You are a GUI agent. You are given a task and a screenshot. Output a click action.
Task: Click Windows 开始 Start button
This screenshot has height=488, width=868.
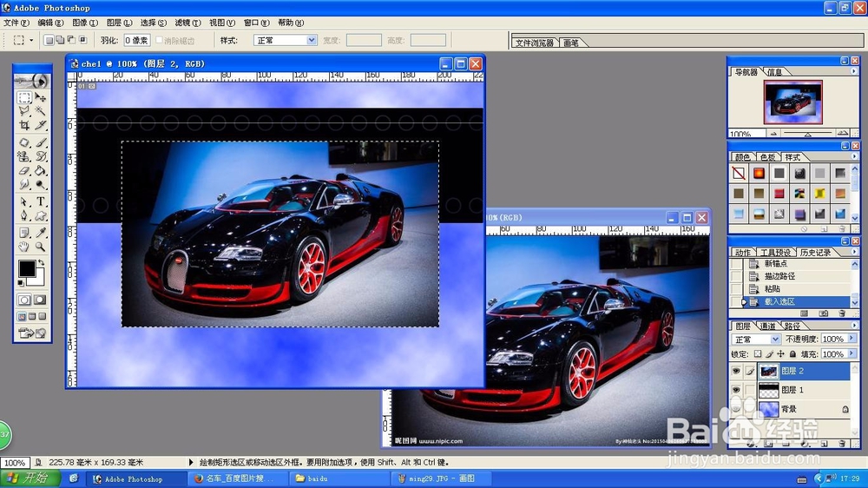click(31, 478)
